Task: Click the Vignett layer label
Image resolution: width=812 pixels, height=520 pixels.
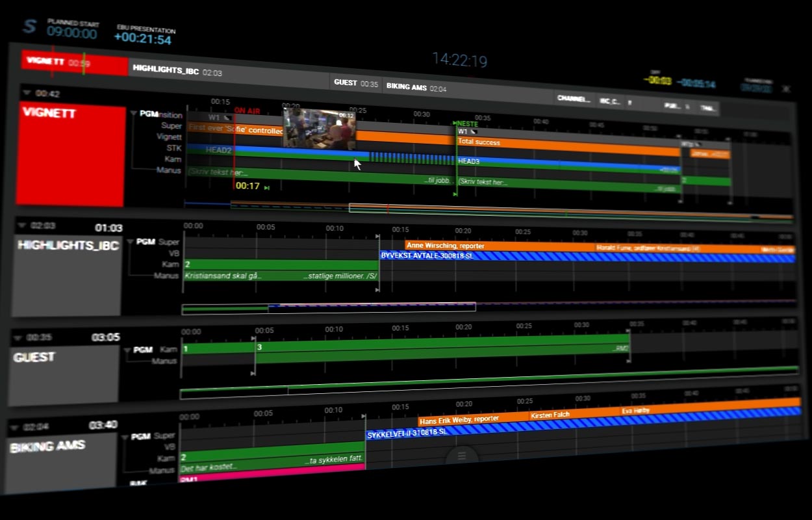Action: coord(170,137)
